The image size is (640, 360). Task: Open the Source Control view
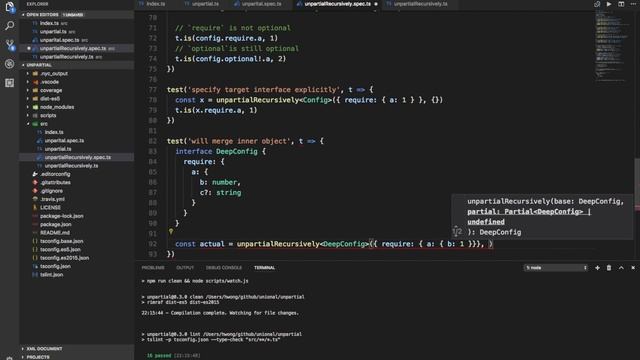pyautogui.click(x=9, y=45)
